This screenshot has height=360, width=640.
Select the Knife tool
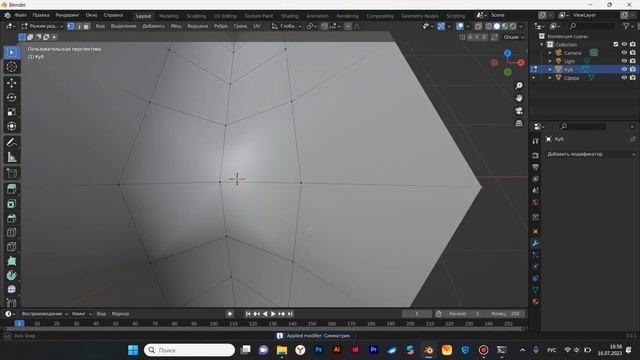pyautogui.click(x=11, y=247)
